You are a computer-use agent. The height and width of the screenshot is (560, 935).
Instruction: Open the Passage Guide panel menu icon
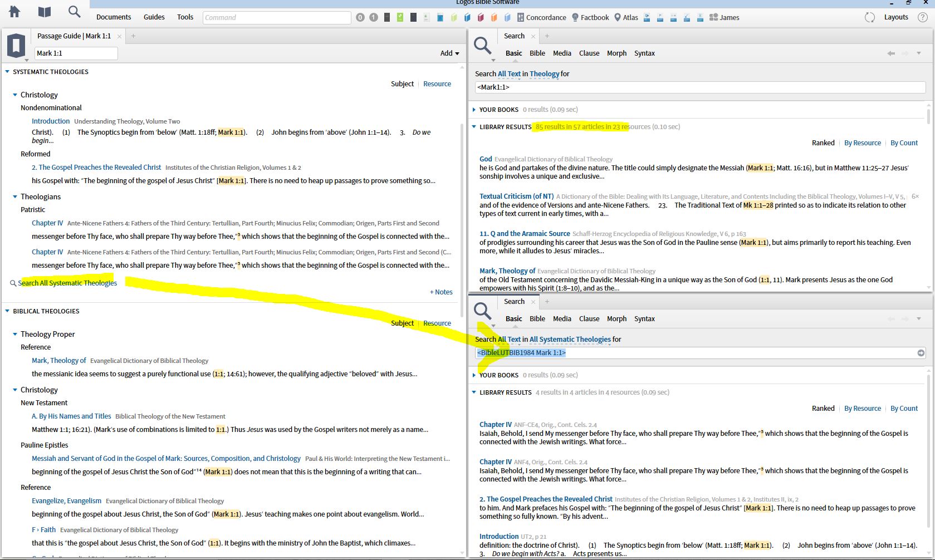17,46
